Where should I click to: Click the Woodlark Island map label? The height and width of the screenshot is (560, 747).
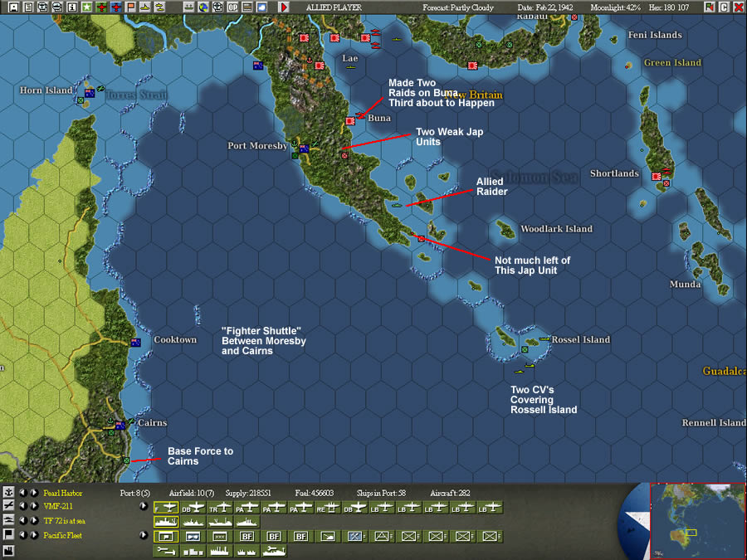[x=556, y=229]
